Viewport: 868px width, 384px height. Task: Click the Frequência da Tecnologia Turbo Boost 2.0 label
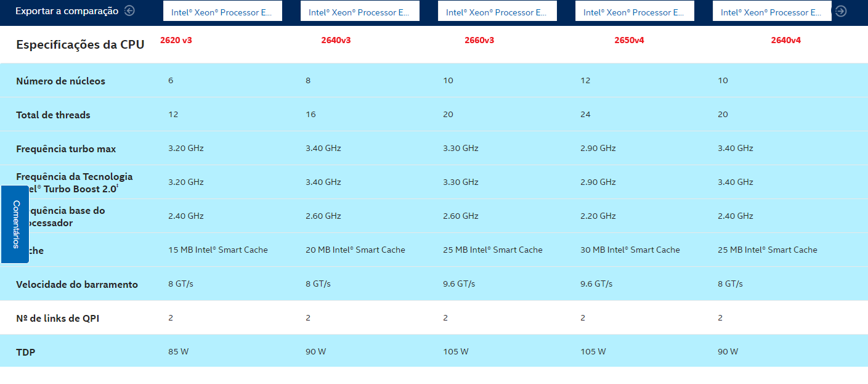coord(74,182)
